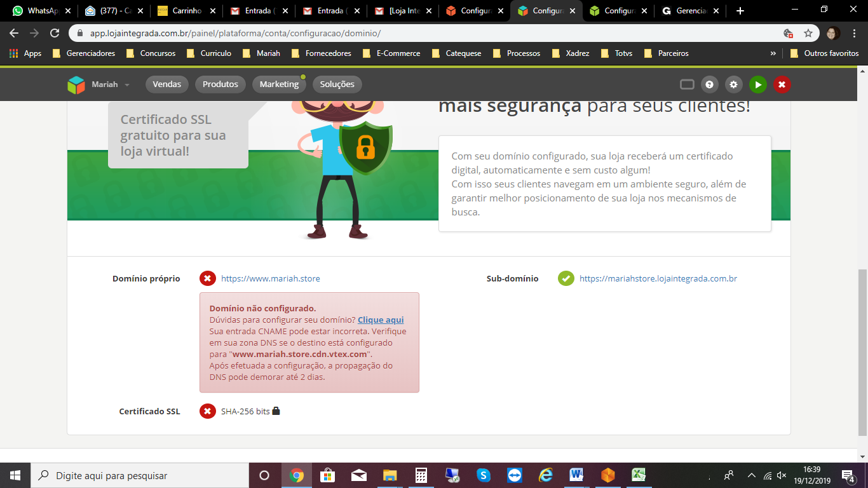The image size is (868, 488).
Task: Open Word from the taskbar
Action: pos(577,475)
